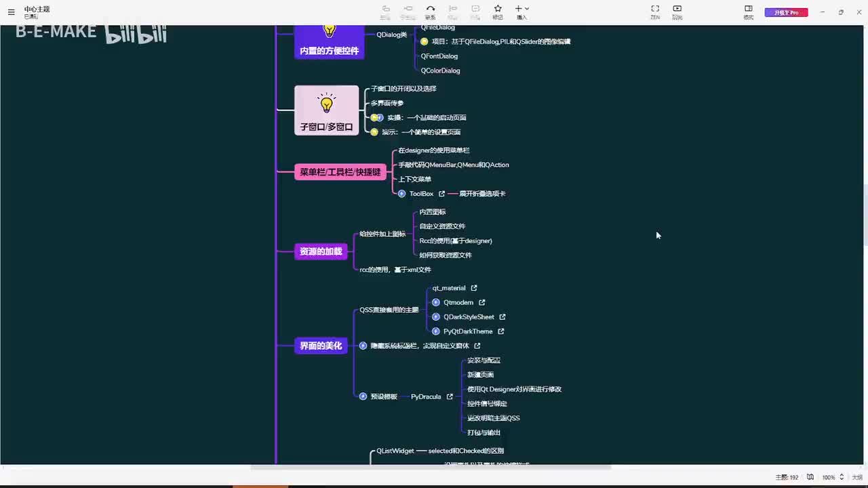Click the lightning marker beside 预设模板

point(363,396)
